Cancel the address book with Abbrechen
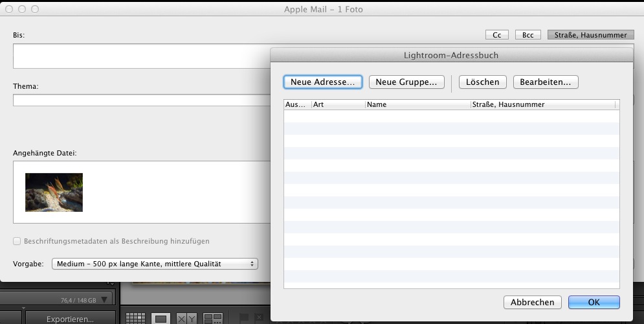This screenshot has width=644, height=324. pos(532,302)
